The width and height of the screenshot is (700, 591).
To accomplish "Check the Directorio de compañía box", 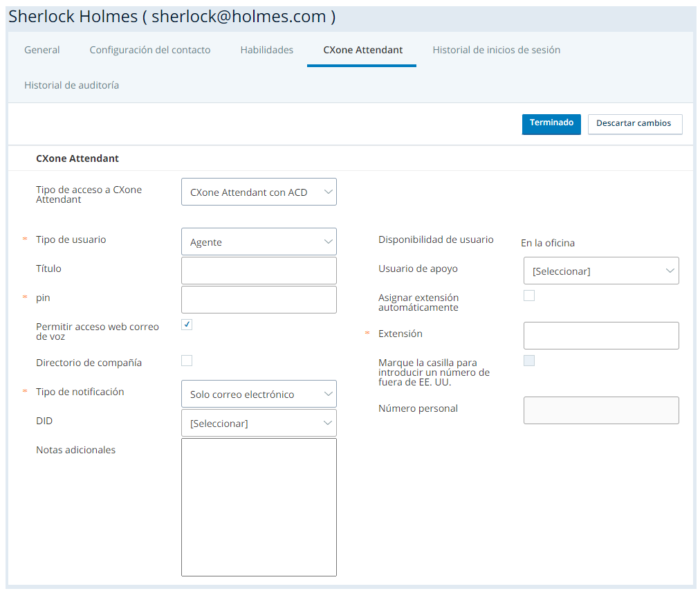I will coord(187,361).
